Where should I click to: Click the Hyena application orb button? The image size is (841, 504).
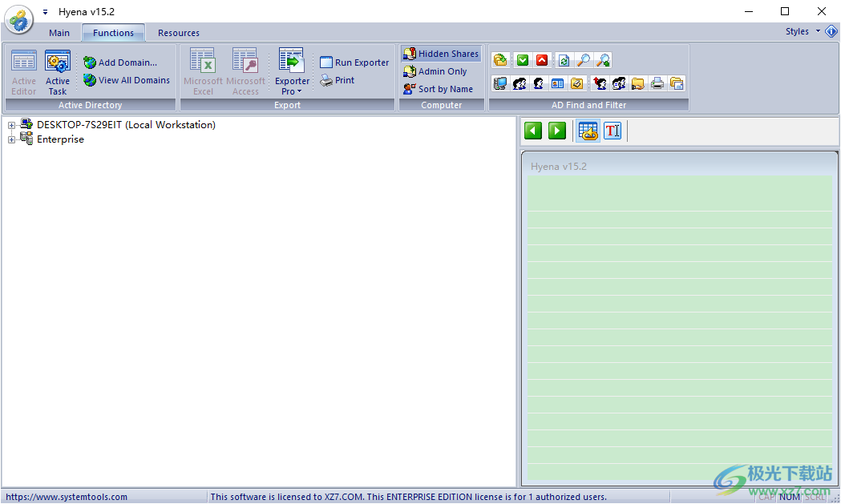point(18,19)
